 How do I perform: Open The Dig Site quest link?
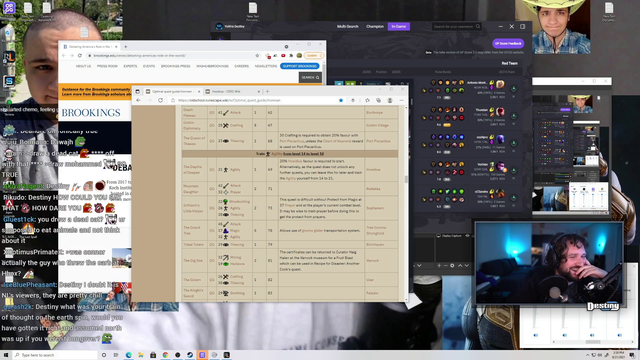pyautogui.click(x=193, y=260)
